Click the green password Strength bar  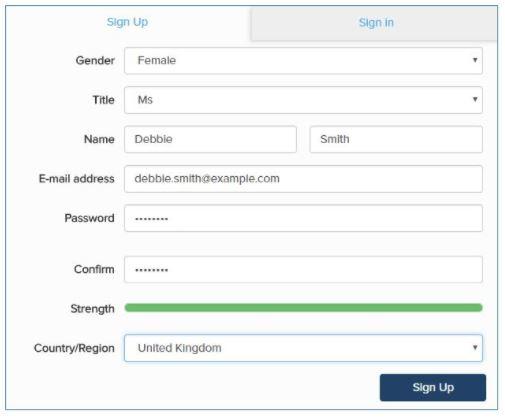[x=303, y=307]
